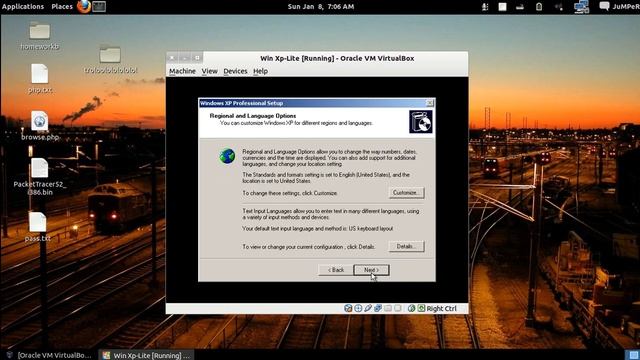
Task: Click the network computers tray icon
Action: (x=581, y=7)
